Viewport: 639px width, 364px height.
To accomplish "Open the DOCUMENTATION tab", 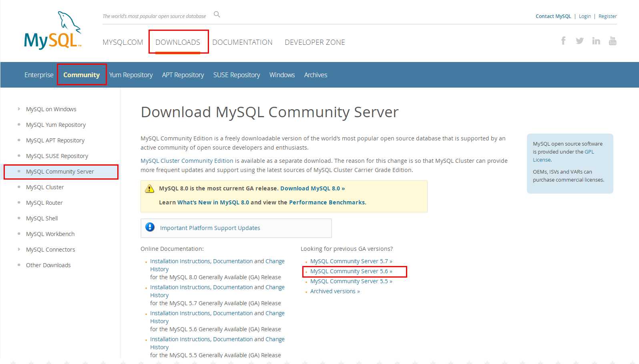I will coord(242,42).
